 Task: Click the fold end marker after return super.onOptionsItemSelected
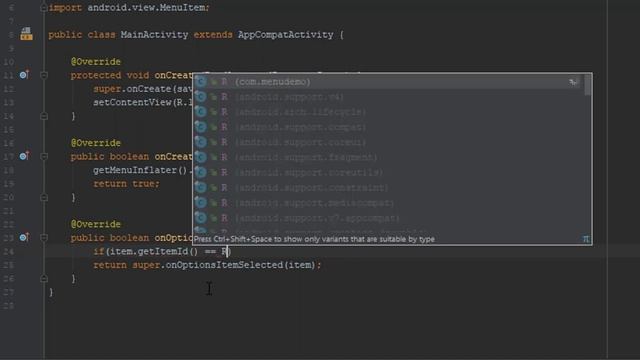44,279
